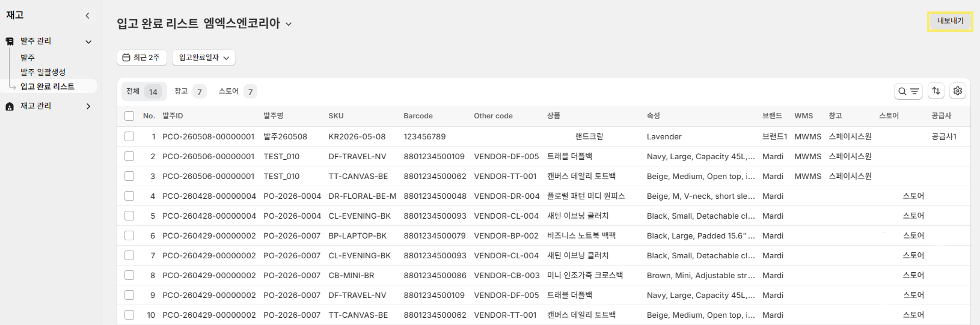The height and width of the screenshot is (325, 980).
Task: Collapse the 재고 sidebar with left chevron
Action: [87, 16]
